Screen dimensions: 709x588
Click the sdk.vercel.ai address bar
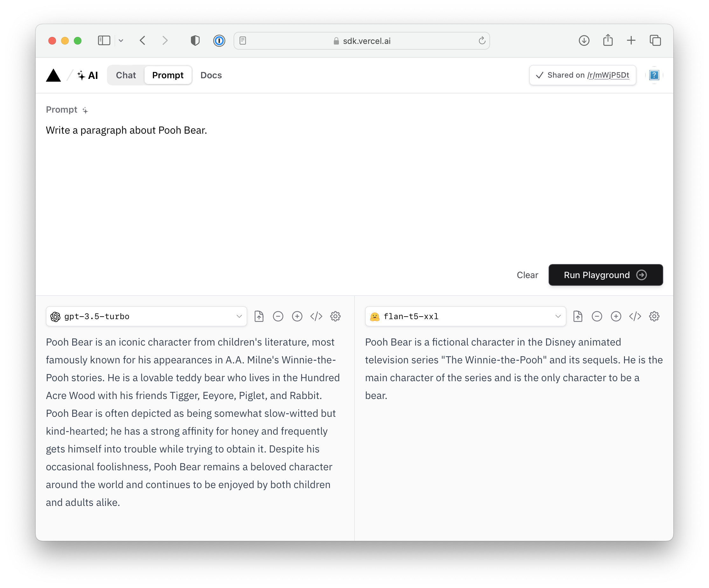click(x=362, y=41)
